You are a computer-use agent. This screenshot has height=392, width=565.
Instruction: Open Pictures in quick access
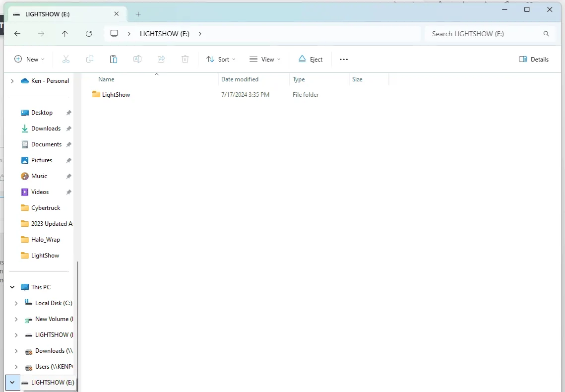pos(42,160)
